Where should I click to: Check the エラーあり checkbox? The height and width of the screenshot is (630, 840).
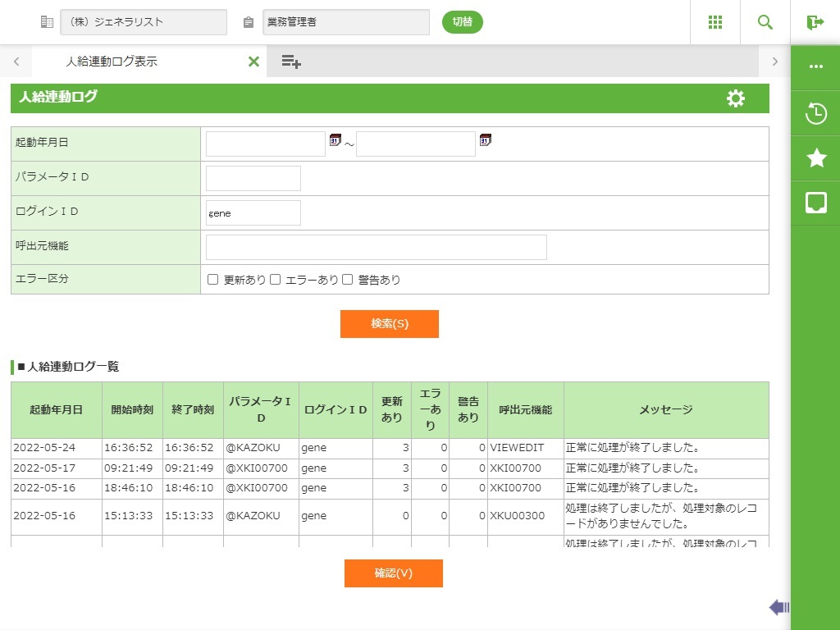click(x=276, y=280)
